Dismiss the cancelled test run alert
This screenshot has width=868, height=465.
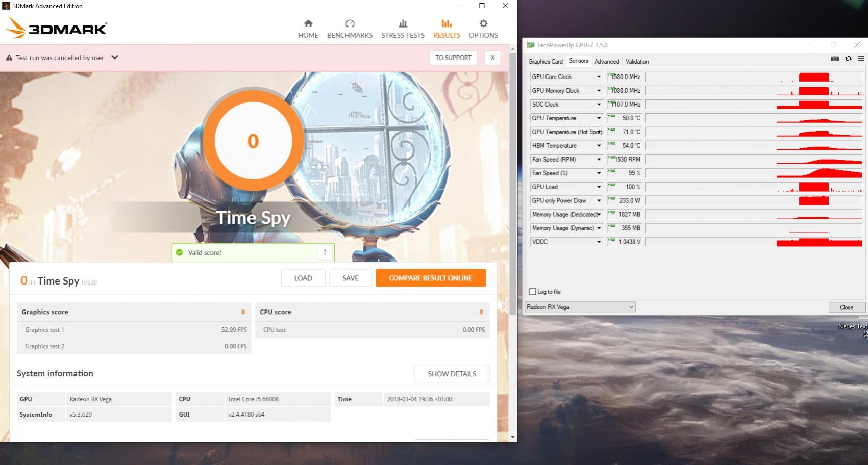click(492, 58)
